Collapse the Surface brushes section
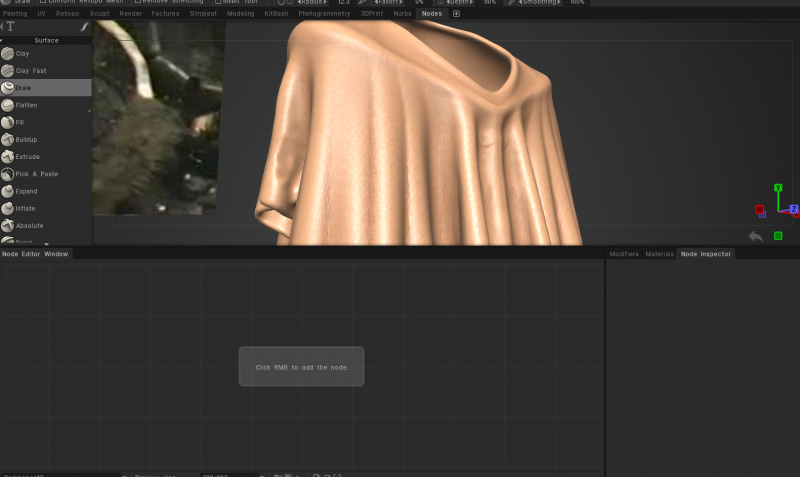The height and width of the screenshot is (477, 800). pos(2,40)
